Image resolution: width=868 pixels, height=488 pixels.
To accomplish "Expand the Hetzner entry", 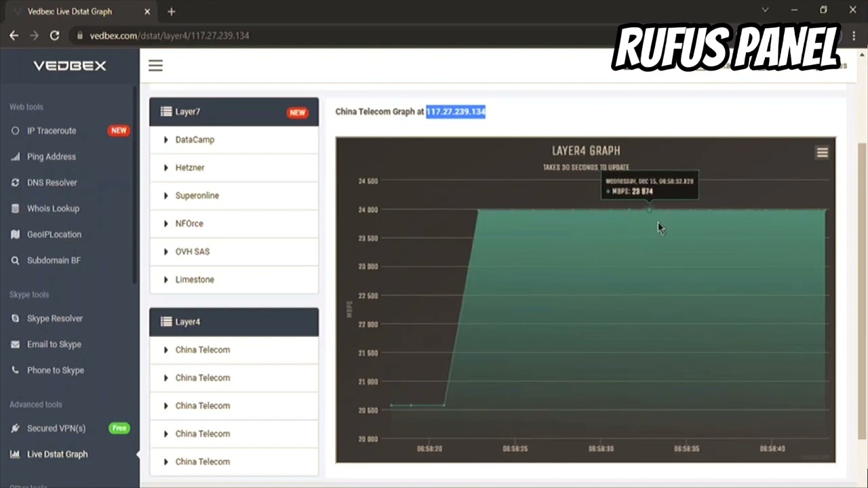I will pos(234,167).
